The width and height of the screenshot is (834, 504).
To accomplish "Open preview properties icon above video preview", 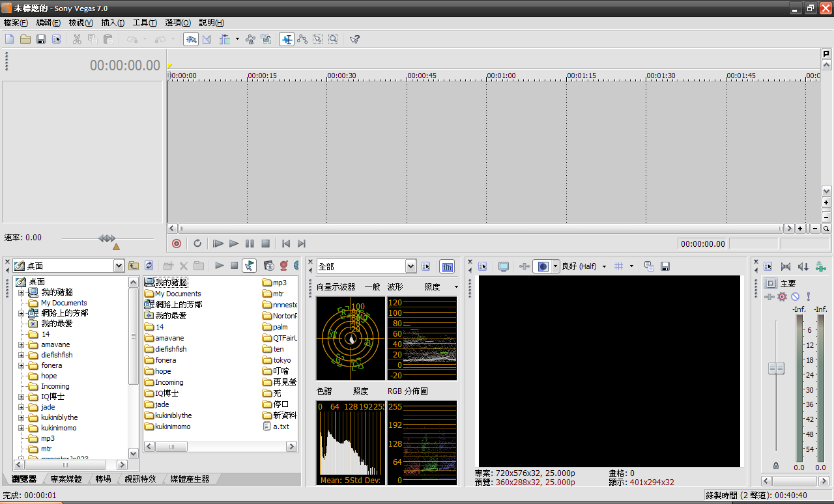I will point(483,266).
